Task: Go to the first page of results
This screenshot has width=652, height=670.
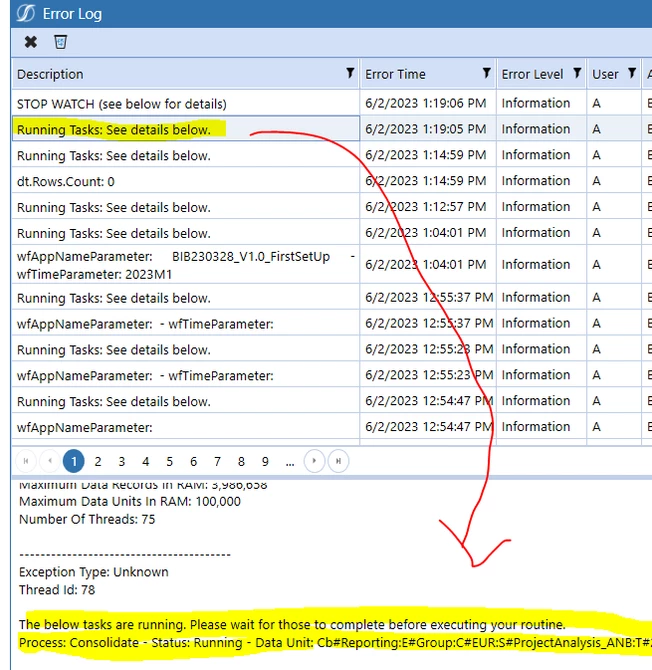Action: pos(26,461)
